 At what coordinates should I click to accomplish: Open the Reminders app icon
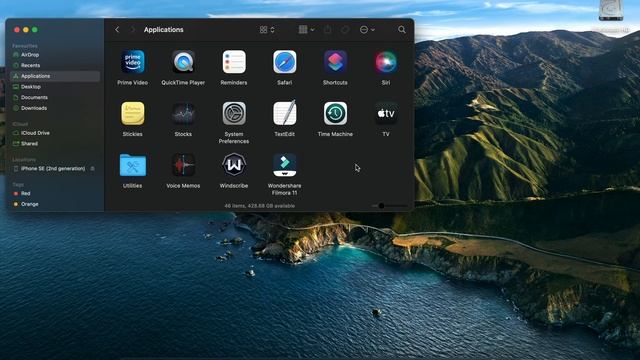pyautogui.click(x=234, y=62)
